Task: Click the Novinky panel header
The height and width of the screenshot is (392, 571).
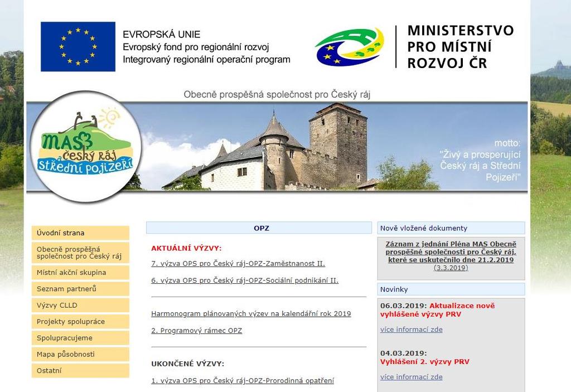Action: tap(451, 289)
